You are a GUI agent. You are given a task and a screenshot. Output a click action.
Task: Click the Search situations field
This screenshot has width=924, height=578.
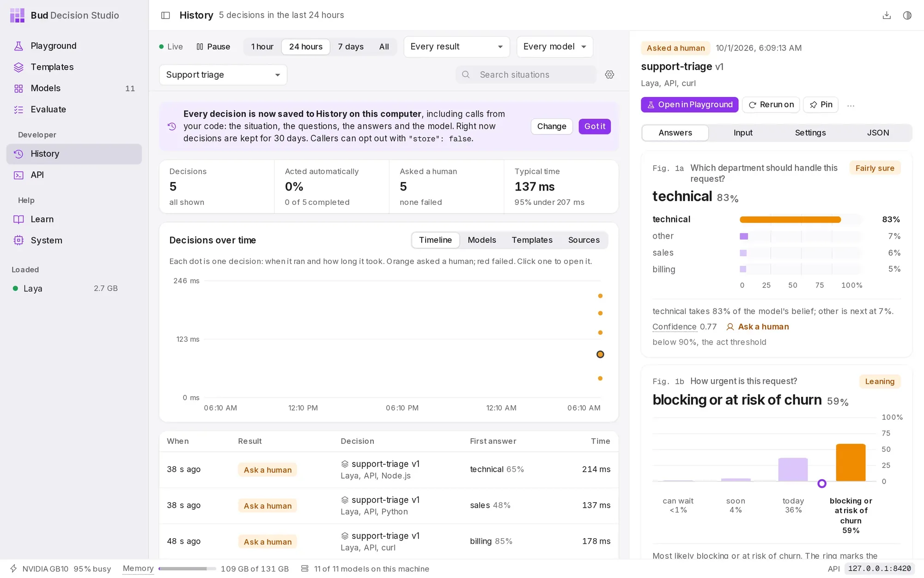click(526, 74)
